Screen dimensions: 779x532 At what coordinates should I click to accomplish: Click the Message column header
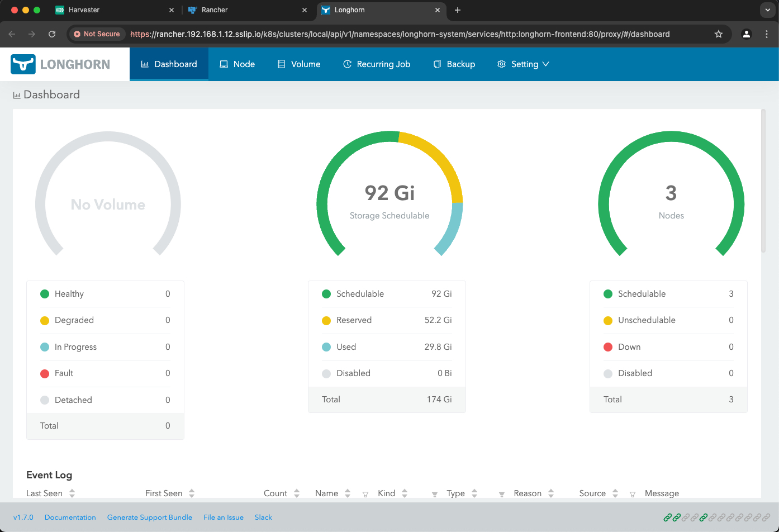point(662,493)
